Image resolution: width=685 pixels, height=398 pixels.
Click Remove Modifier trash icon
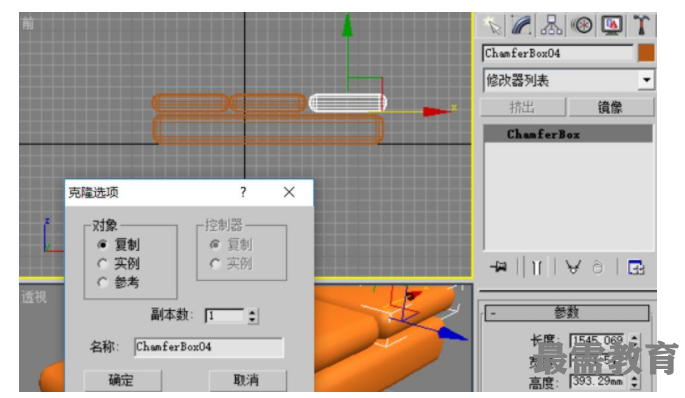click(598, 267)
